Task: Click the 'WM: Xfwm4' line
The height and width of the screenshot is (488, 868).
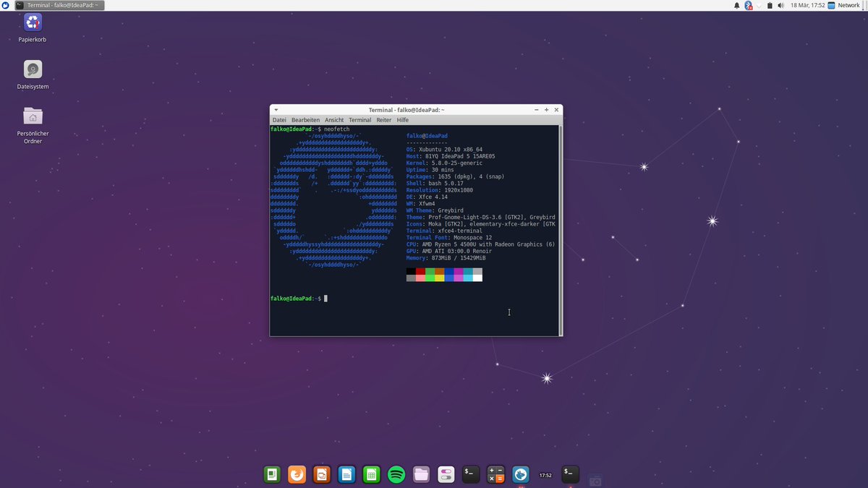Action: [421, 204]
